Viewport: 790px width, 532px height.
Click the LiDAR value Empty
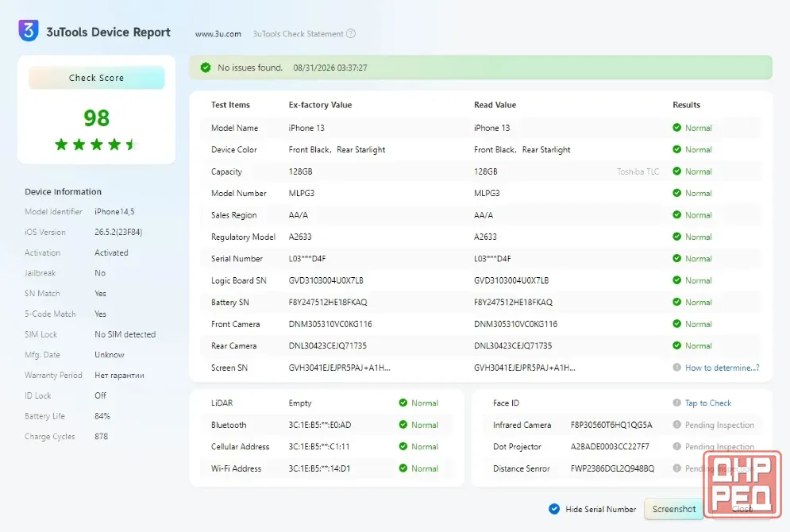pyautogui.click(x=300, y=403)
